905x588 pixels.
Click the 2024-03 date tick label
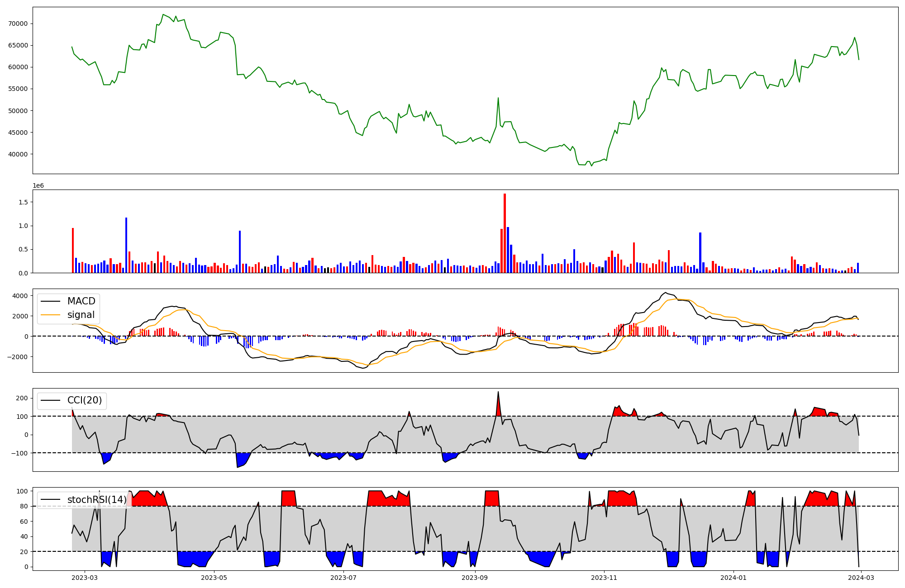[x=861, y=578]
